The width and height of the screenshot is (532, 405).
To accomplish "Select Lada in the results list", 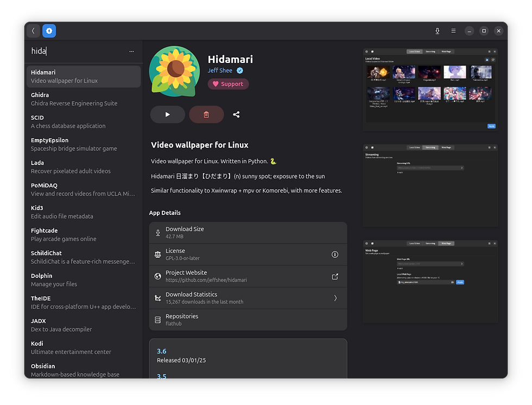I will tap(84, 167).
